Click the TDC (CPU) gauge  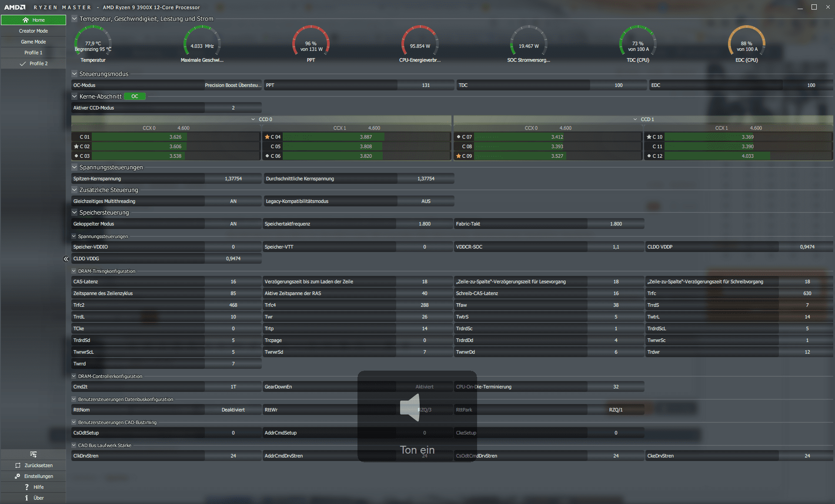point(638,43)
